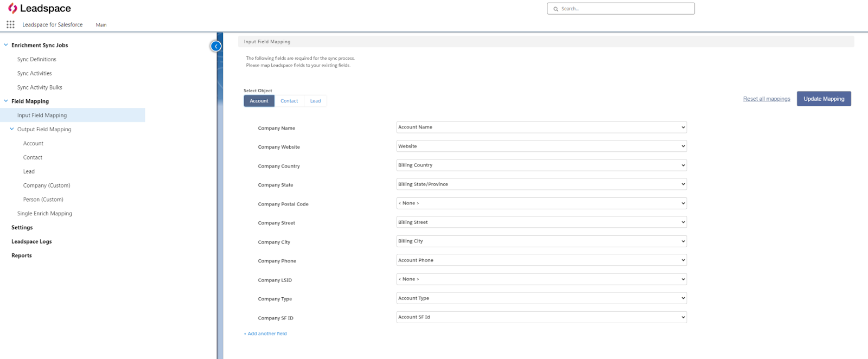
Task: Focus the Search input field
Action: (x=621, y=9)
